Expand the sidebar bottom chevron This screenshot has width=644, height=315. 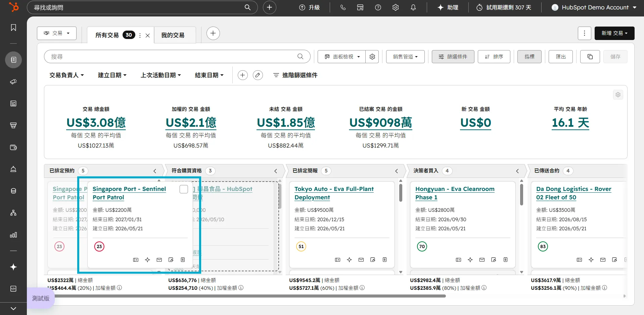point(13,309)
